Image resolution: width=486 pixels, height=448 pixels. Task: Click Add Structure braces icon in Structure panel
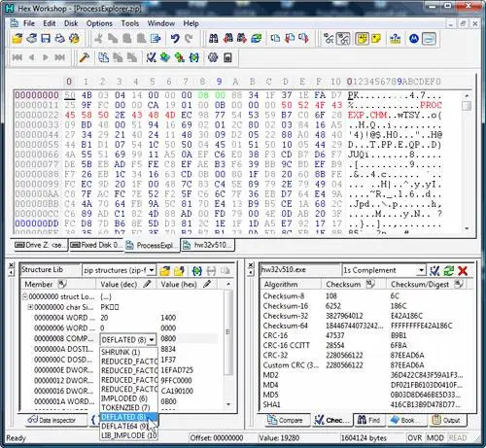pos(197,271)
